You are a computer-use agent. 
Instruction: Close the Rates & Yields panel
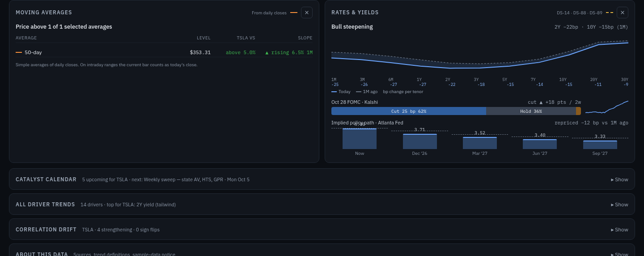[x=623, y=13]
